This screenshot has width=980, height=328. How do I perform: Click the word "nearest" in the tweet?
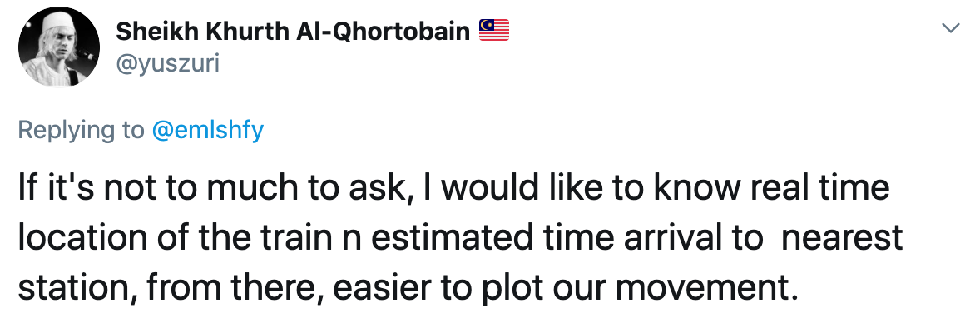(x=842, y=238)
